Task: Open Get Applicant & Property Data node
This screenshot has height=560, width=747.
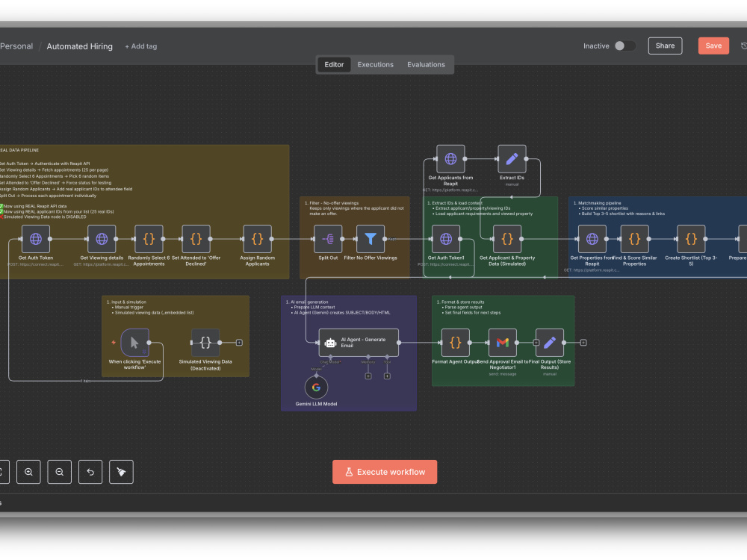Action: coord(507,239)
